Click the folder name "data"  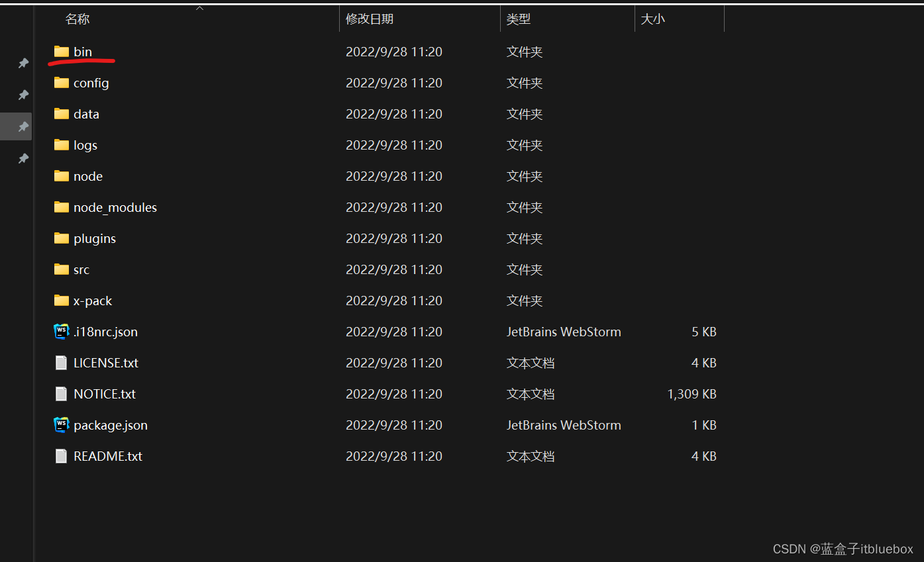86,114
